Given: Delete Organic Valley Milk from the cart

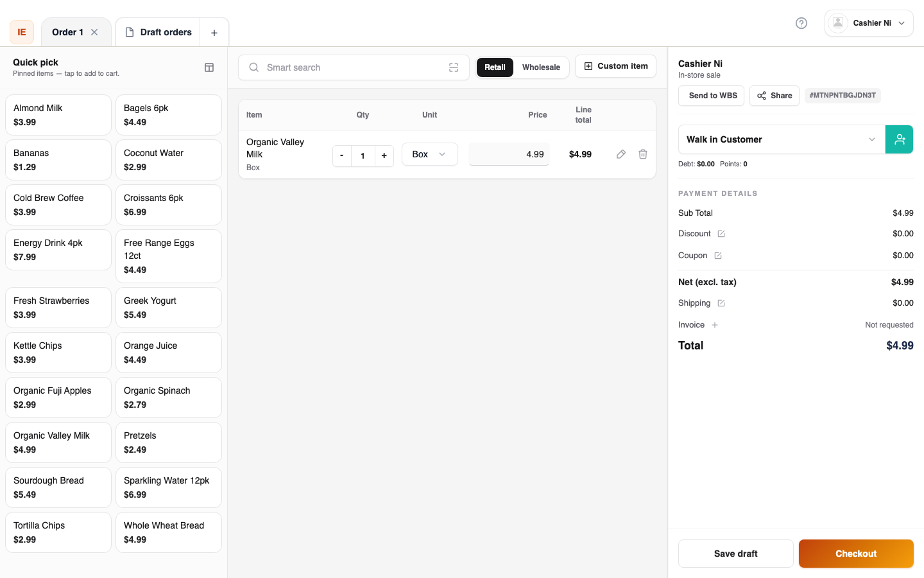Looking at the screenshot, I should tap(643, 154).
